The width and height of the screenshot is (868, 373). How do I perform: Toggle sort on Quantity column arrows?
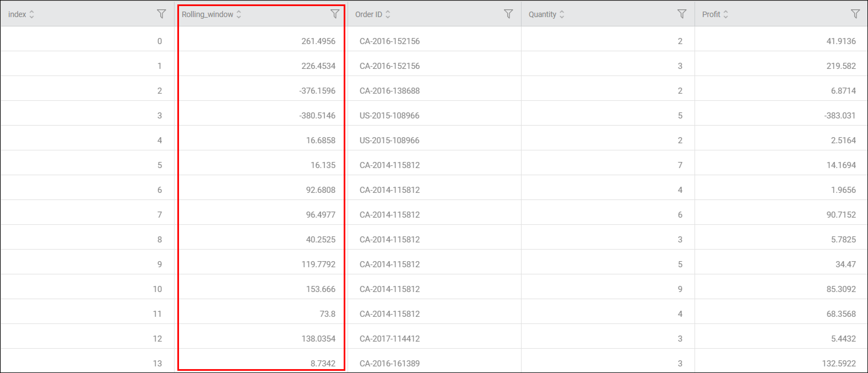562,14
